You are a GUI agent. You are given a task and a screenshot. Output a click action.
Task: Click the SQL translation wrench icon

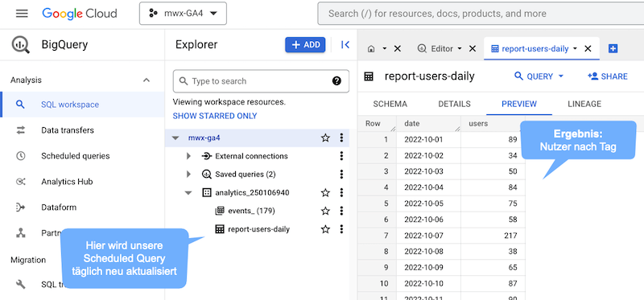click(21, 285)
